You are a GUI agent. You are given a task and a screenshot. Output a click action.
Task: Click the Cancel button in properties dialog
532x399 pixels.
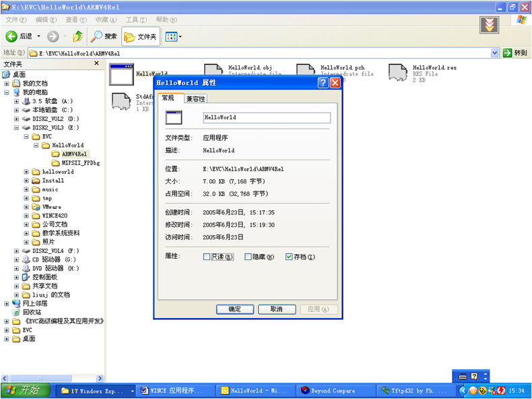click(x=276, y=309)
